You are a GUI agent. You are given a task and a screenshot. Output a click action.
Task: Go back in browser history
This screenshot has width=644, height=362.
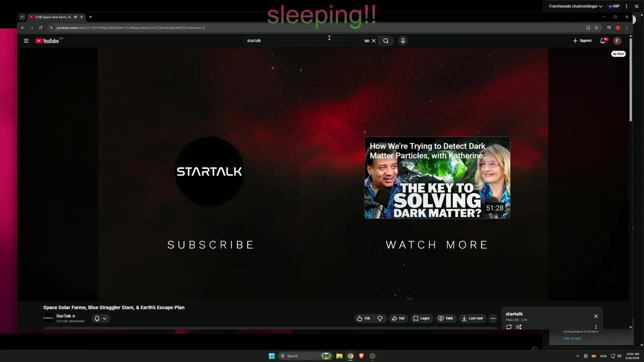tap(23, 28)
